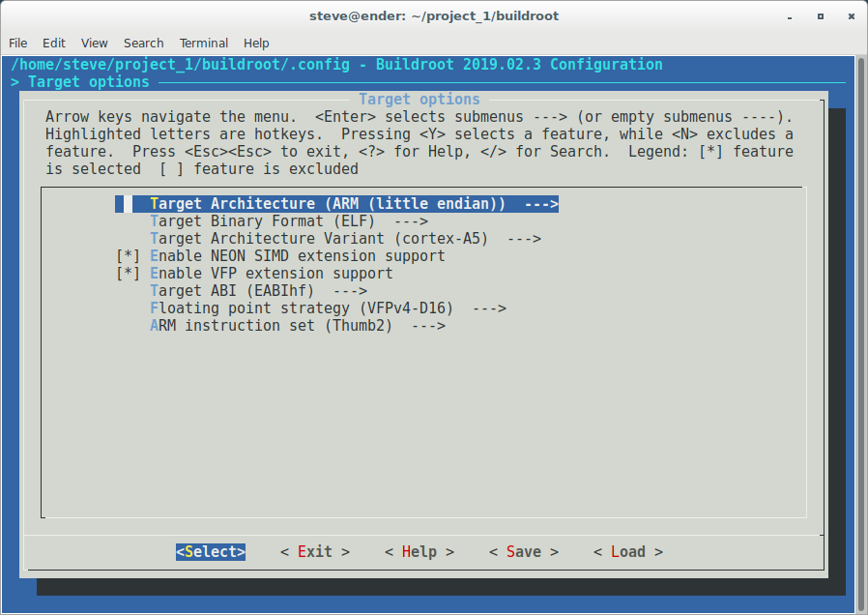The height and width of the screenshot is (615, 868).
Task: Click the < Exit > button
Action: click(315, 551)
